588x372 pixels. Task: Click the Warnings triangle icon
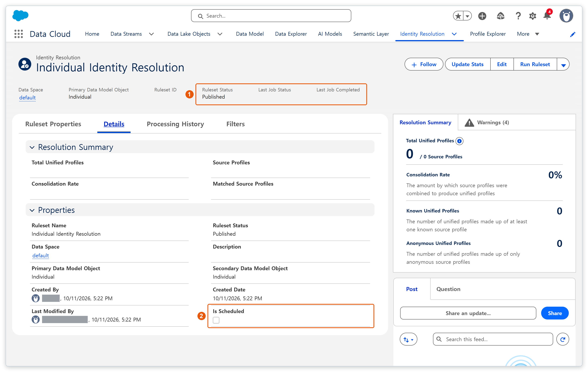pos(469,122)
